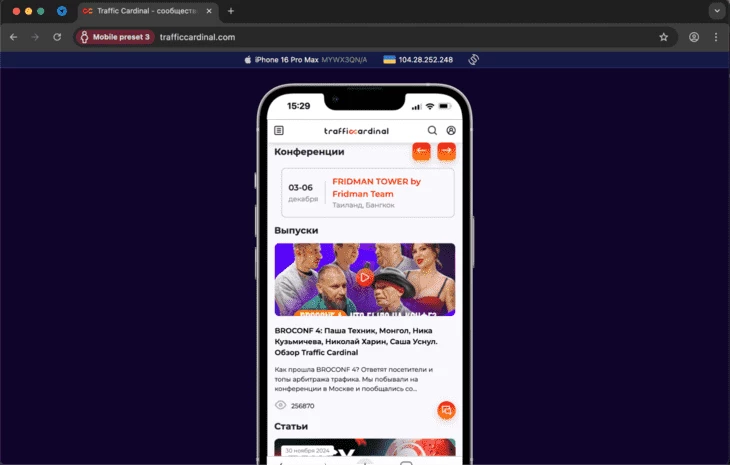Viewport: 730px width, 465px height.
Task: Click the phone clock showing 15:29
Action: click(298, 106)
